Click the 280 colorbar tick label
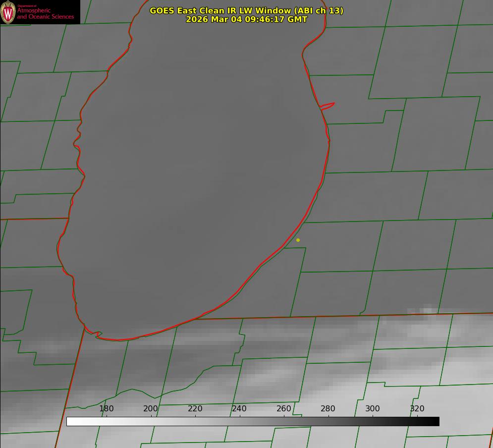The image size is (493, 448). 328,408
